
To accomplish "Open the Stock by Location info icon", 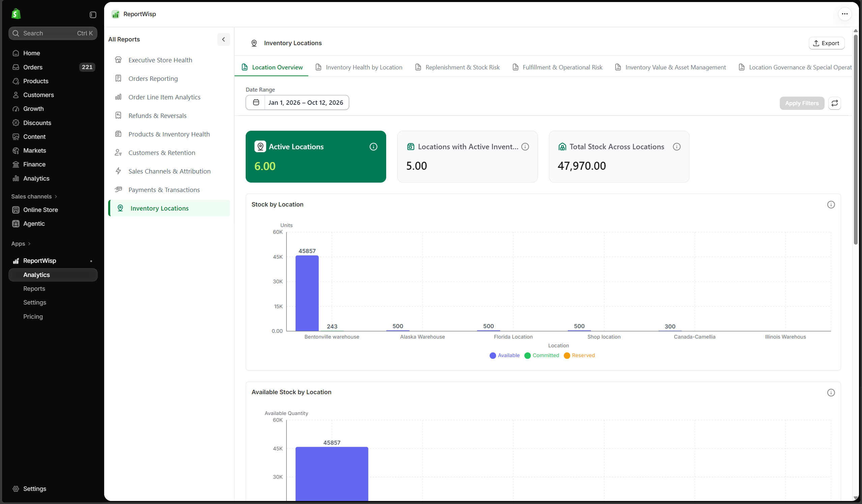I will 831,204.
